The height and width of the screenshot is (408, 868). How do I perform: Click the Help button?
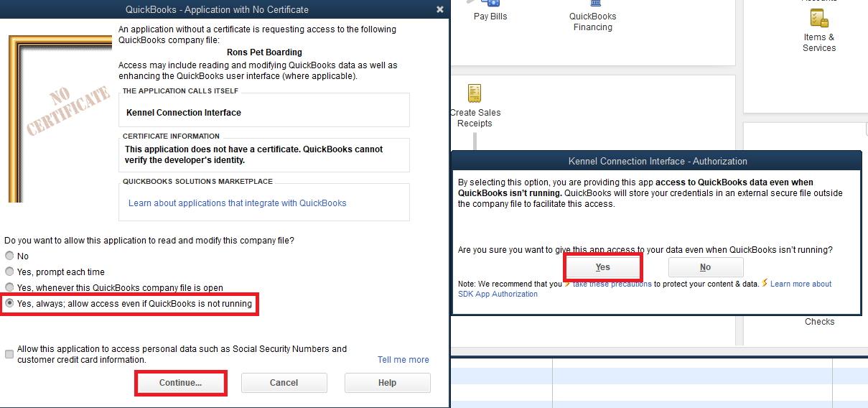(x=388, y=383)
